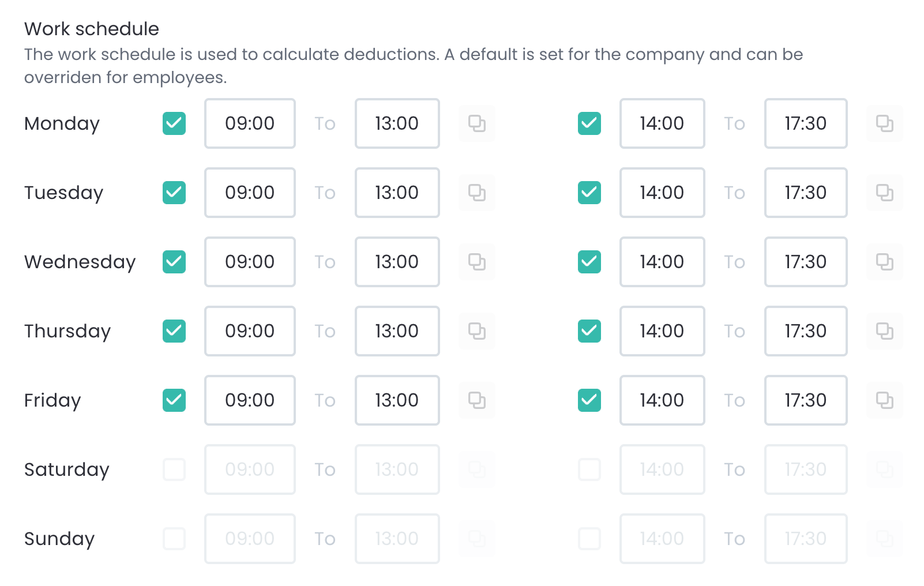Click Friday afternoon copy icon

[885, 400]
